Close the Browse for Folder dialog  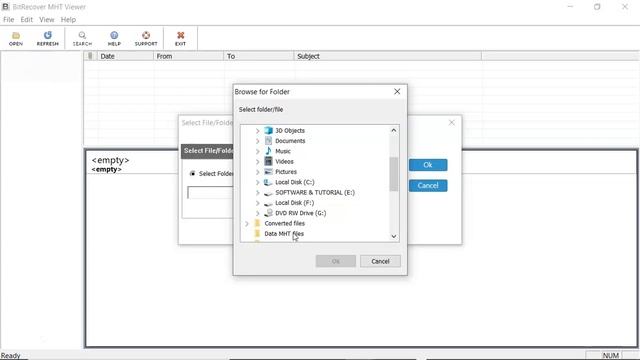pyautogui.click(x=397, y=92)
